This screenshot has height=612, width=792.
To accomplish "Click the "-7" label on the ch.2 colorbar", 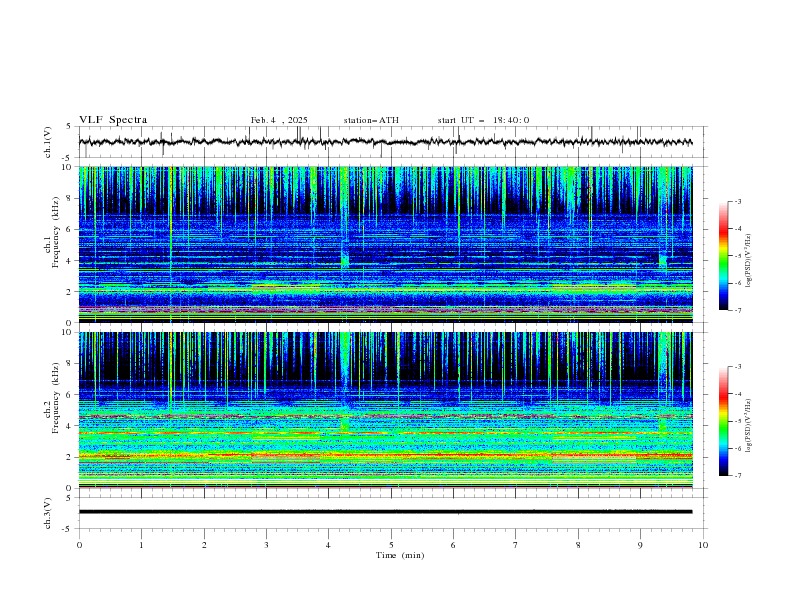I will pyautogui.click(x=738, y=475).
